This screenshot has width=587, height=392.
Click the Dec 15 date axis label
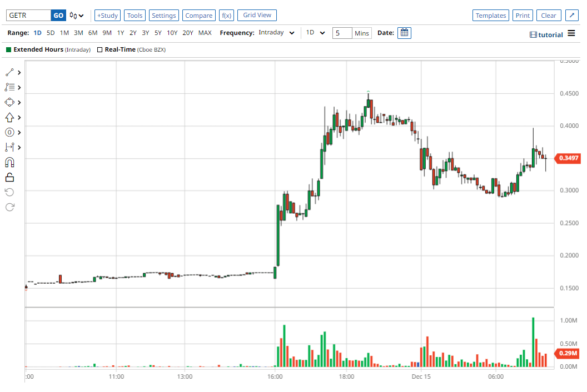pyautogui.click(x=421, y=376)
